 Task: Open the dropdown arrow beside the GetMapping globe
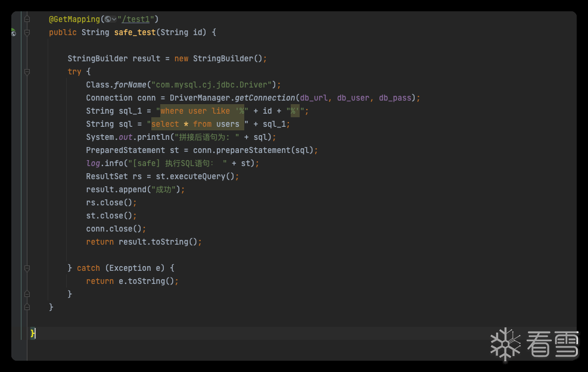[x=114, y=20]
